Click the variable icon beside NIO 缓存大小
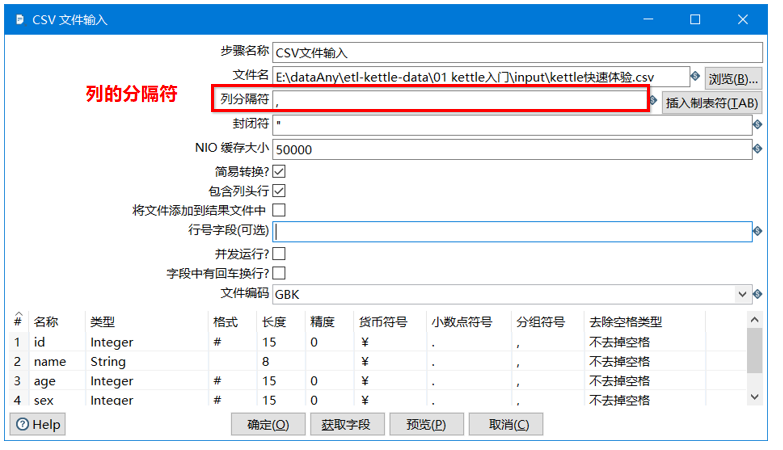The height and width of the screenshot is (450, 783). tap(758, 149)
